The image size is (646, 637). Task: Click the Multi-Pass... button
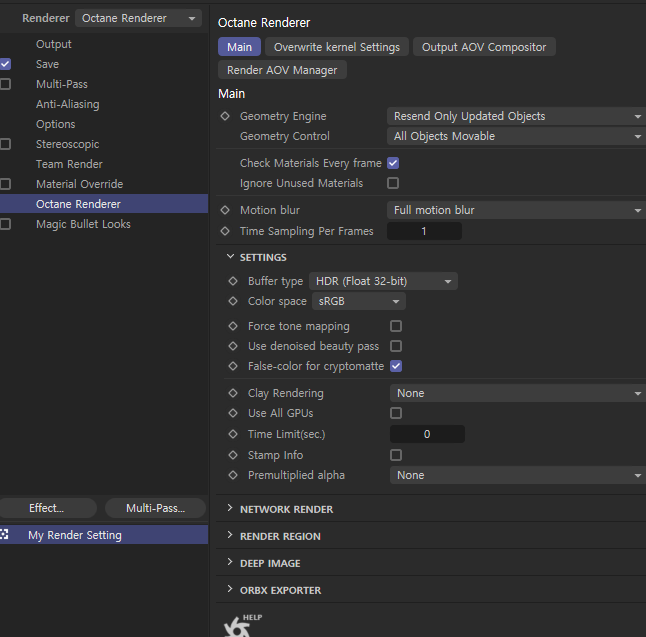click(x=155, y=508)
